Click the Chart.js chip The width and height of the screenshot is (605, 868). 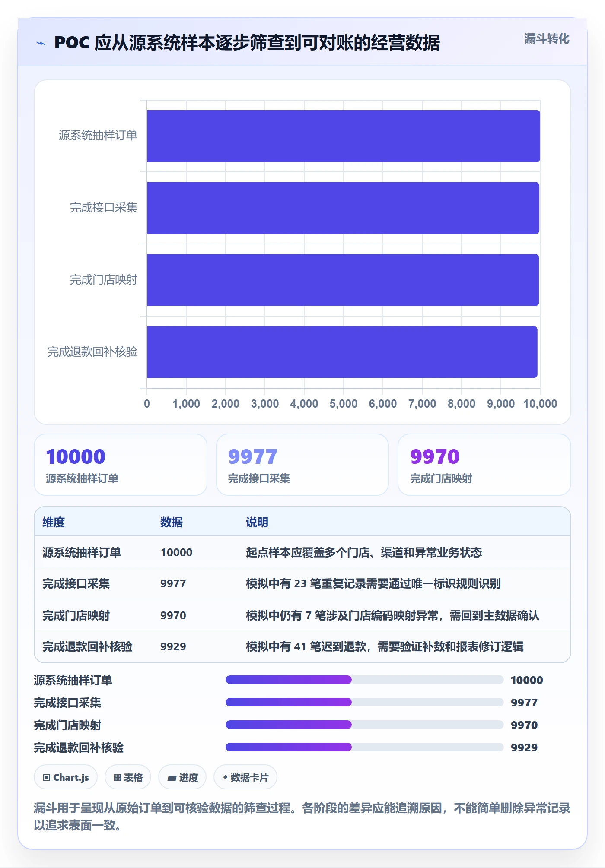66,777
